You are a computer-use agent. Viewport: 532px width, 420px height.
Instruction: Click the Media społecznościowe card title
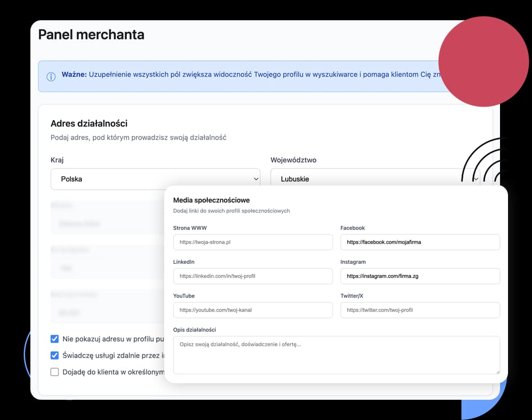[x=212, y=200]
